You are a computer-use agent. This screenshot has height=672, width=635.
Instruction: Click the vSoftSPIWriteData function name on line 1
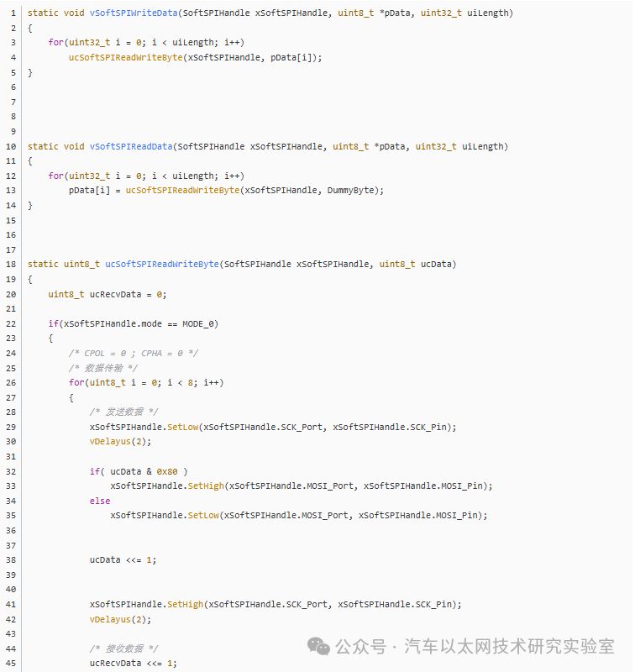coord(134,13)
